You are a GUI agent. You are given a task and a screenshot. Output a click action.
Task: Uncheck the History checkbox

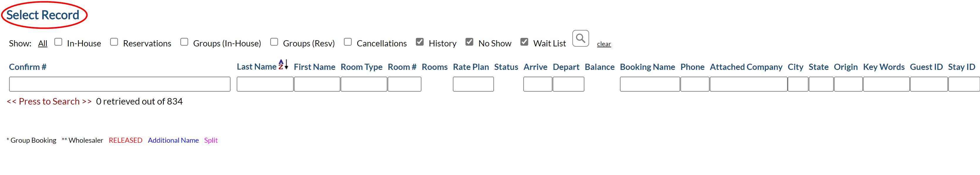(x=420, y=42)
